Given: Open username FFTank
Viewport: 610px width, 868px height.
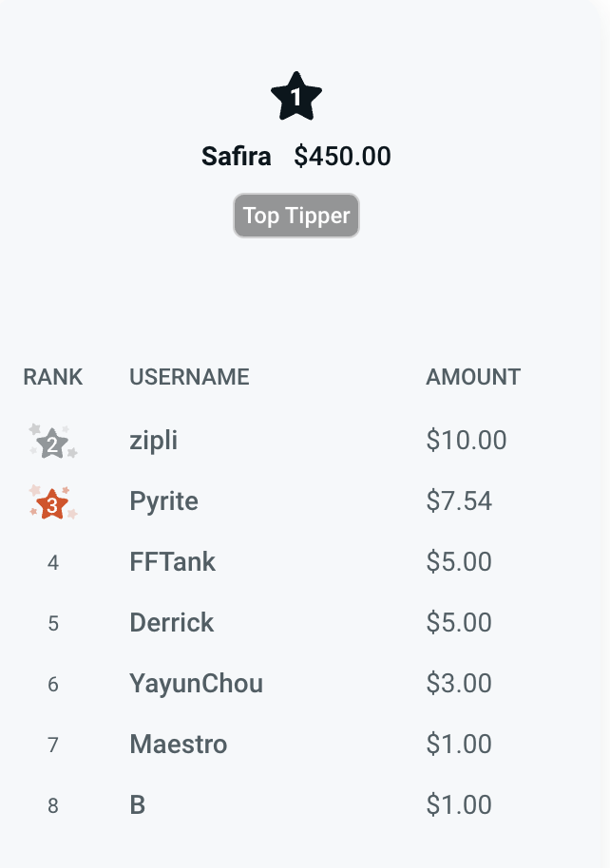Looking at the screenshot, I should [x=172, y=562].
